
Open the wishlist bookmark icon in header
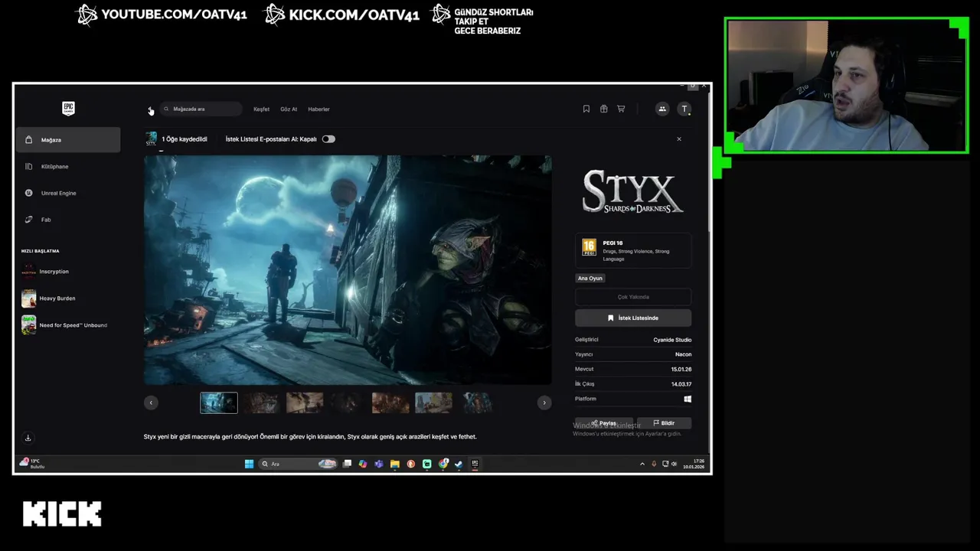tap(586, 109)
